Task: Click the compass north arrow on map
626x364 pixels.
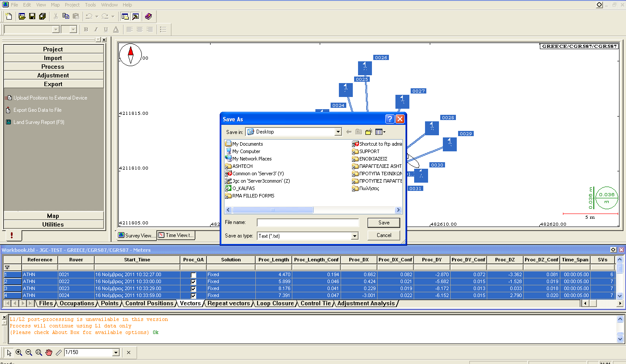Action: click(131, 55)
